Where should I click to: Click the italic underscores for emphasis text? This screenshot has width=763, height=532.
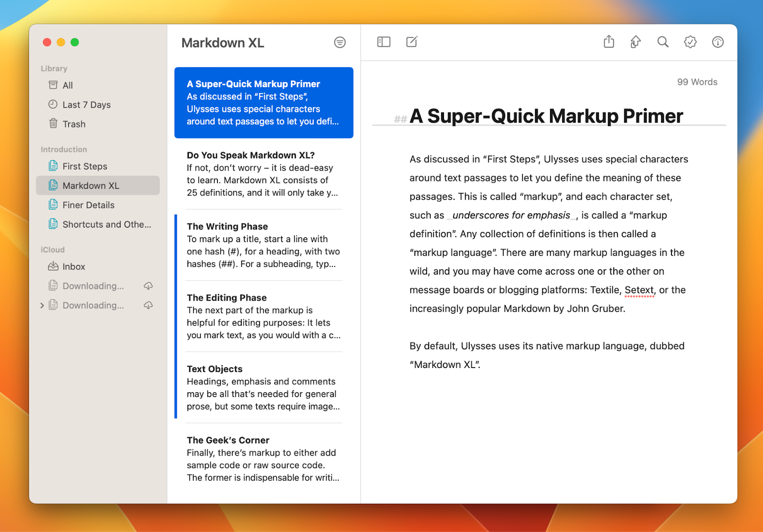pyautogui.click(x=511, y=215)
